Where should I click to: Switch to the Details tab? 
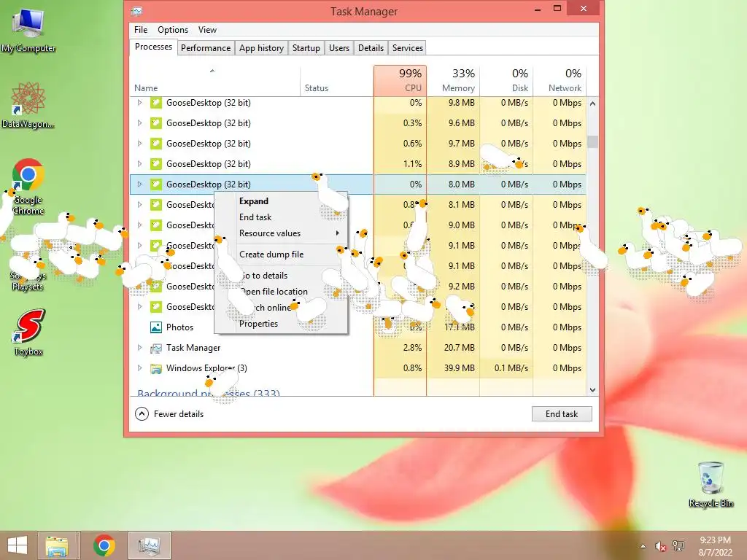pyautogui.click(x=371, y=48)
